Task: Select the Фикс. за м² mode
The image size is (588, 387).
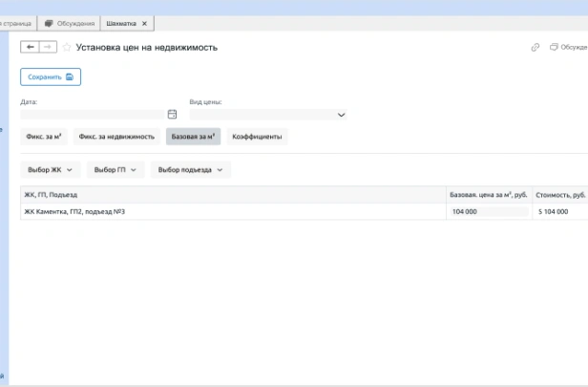Action: pyautogui.click(x=45, y=137)
